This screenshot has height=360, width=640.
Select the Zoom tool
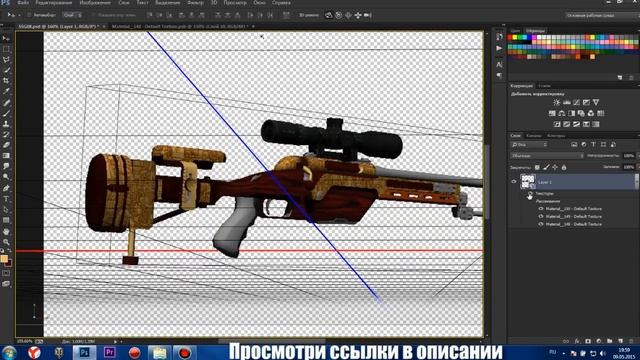pos(6,242)
